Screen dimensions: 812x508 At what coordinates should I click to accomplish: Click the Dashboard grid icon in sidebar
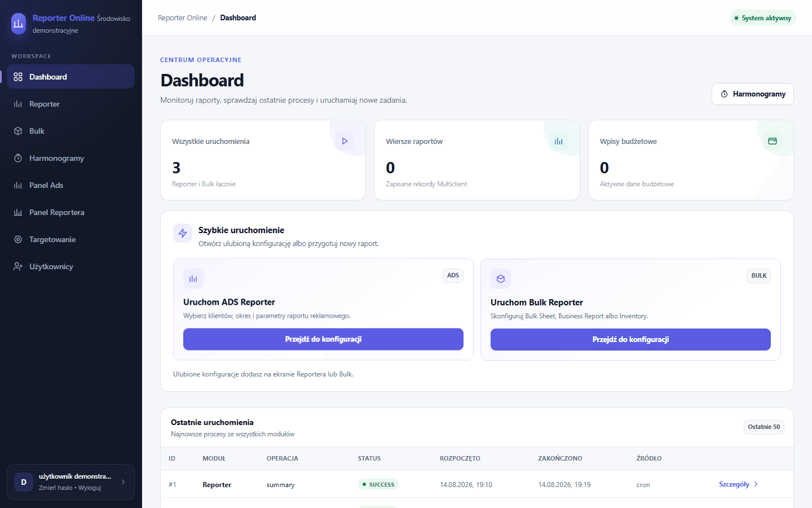(18, 77)
